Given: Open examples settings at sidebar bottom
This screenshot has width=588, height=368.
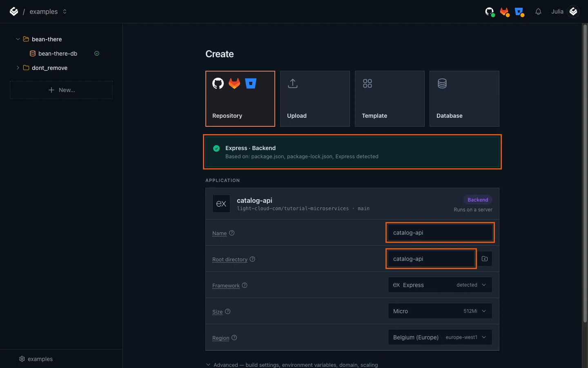Looking at the screenshot, I should click(36, 359).
